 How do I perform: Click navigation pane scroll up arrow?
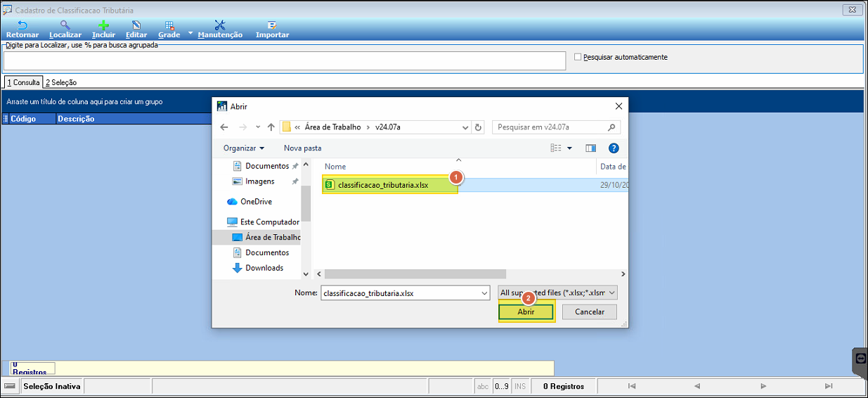tap(306, 163)
